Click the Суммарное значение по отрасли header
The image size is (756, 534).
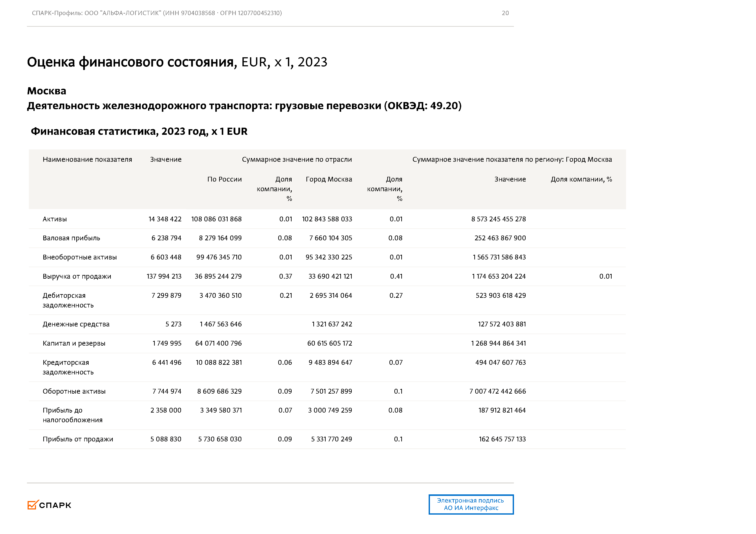pos(297,160)
